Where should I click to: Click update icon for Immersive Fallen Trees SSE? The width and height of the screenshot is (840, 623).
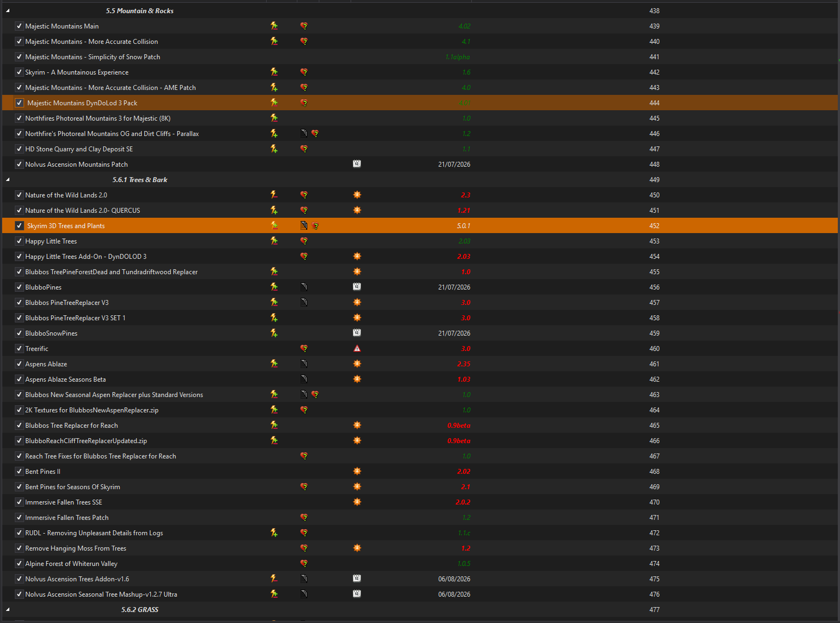pyautogui.click(x=357, y=502)
